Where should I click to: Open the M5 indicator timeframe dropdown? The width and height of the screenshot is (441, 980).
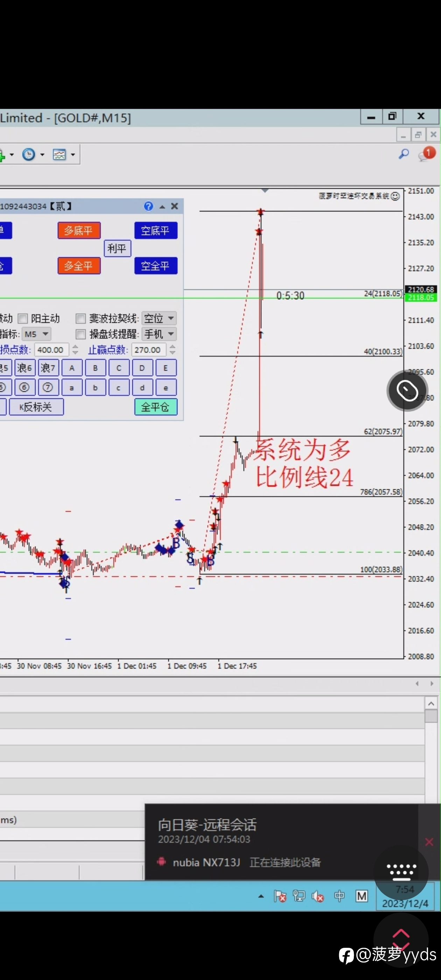[x=36, y=334]
